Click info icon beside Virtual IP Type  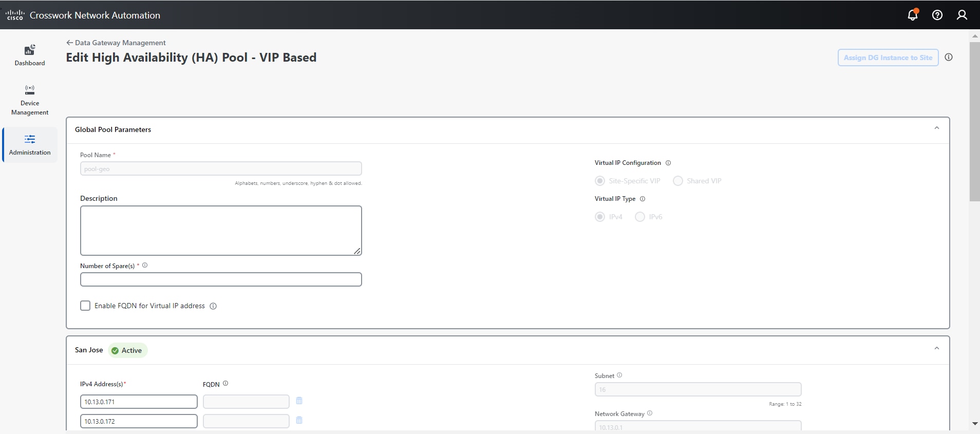(643, 199)
